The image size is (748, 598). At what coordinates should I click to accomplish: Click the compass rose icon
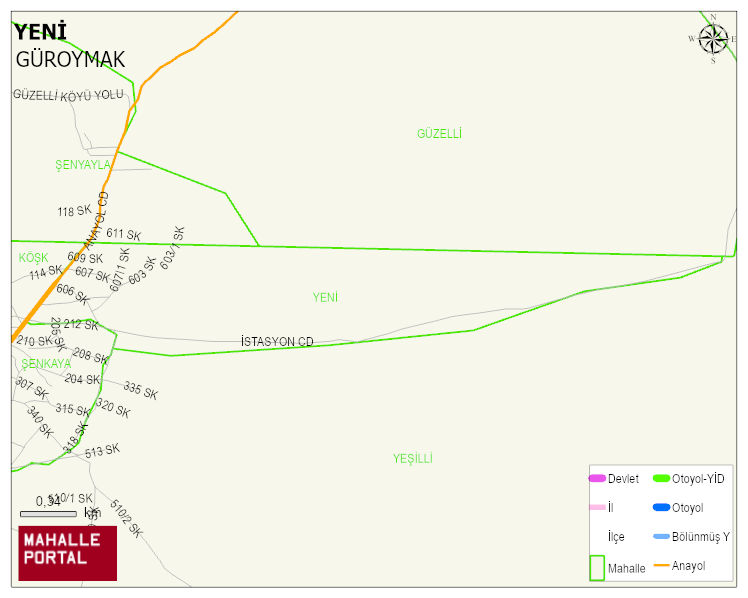[713, 39]
